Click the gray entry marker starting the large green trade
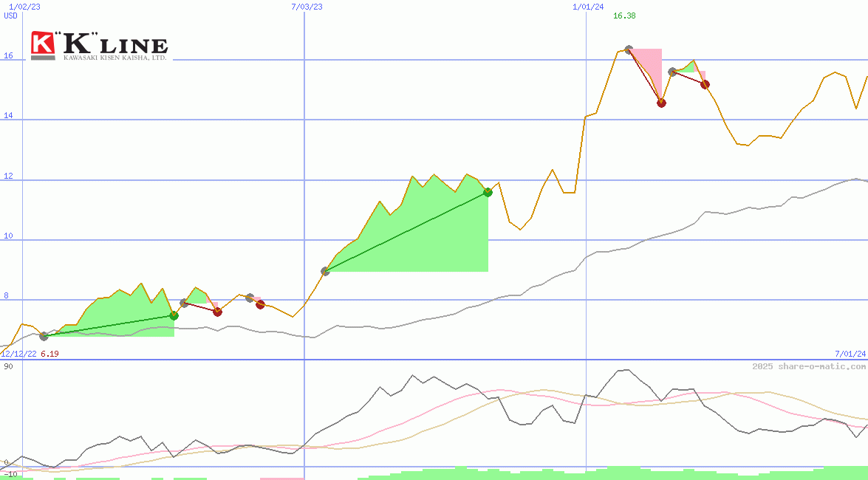The image size is (868, 480). pyautogui.click(x=325, y=271)
